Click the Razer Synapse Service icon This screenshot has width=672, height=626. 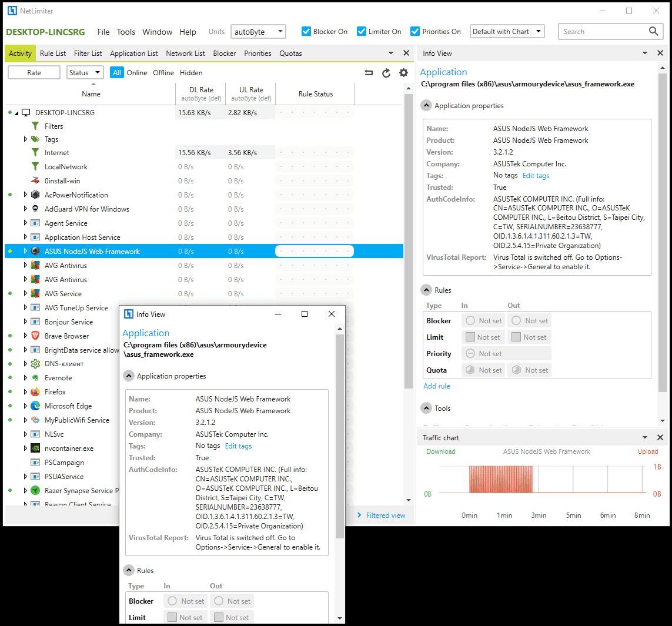(x=36, y=491)
